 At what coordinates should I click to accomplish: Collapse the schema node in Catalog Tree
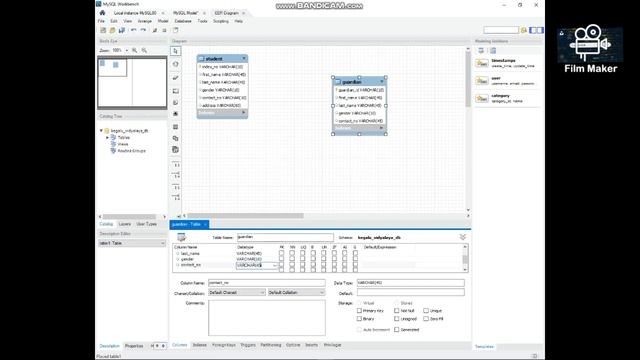point(101,131)
